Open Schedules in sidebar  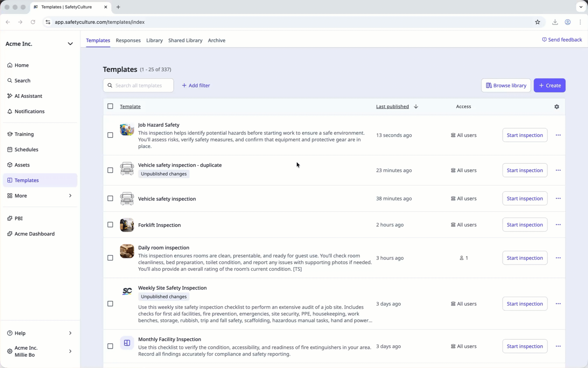[x=23, y=149]
